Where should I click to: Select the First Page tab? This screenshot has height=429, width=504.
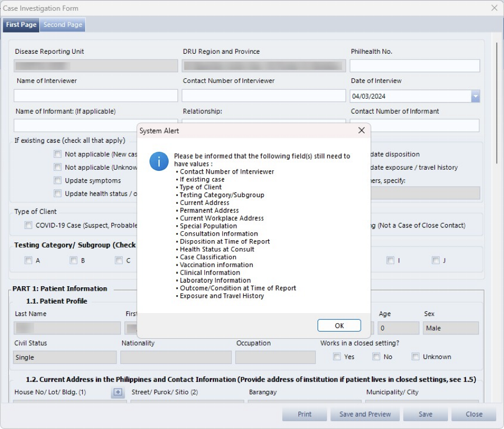coord(21,25)
